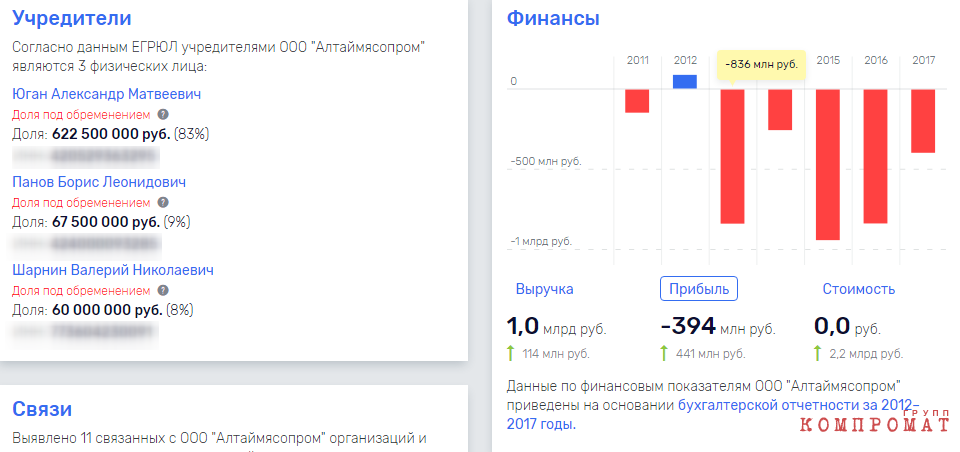This screenshot has height=452, width=960.
Task: Click the Финансы section heading
Action: click(x=553, y=18)
